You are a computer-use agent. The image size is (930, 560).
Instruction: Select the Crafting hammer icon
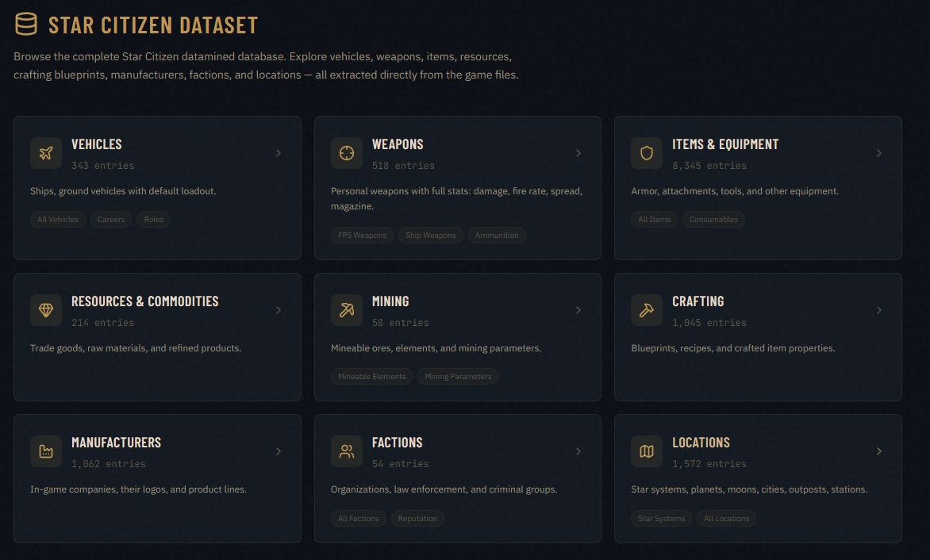pos(647,310)
